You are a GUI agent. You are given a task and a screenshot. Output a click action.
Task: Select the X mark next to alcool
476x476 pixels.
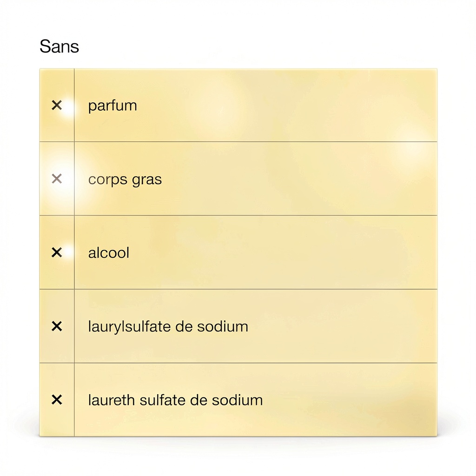(x=57, y=253)
